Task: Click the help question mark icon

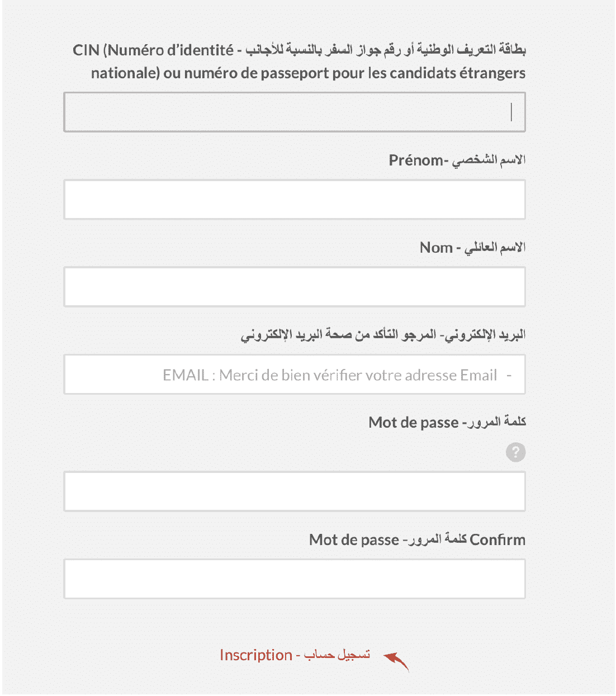Action: click(x=515, y=452)
